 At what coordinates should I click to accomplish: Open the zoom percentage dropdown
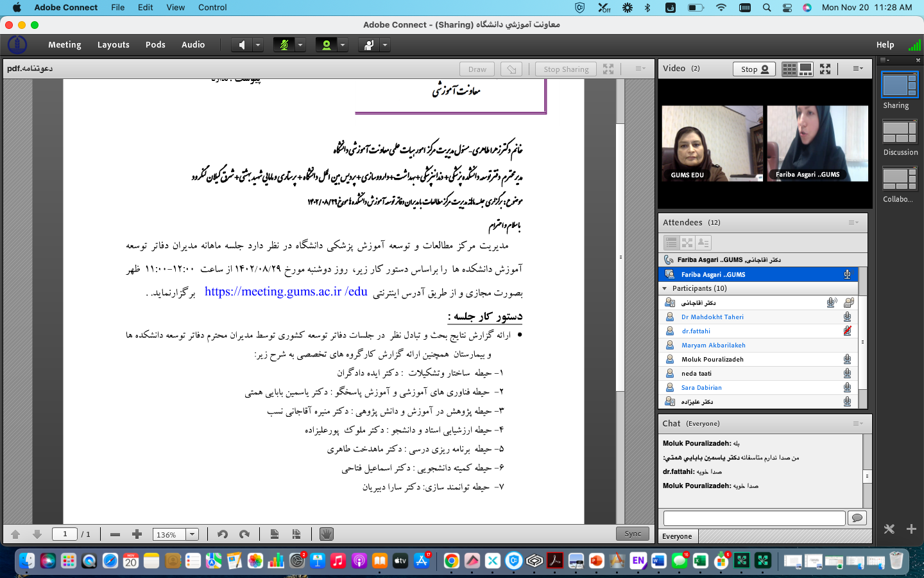click(192, 534)
